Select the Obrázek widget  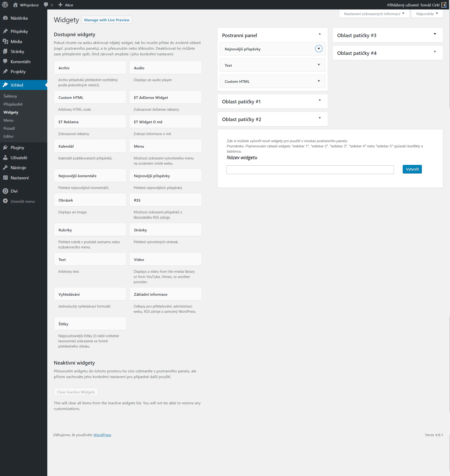90,200
